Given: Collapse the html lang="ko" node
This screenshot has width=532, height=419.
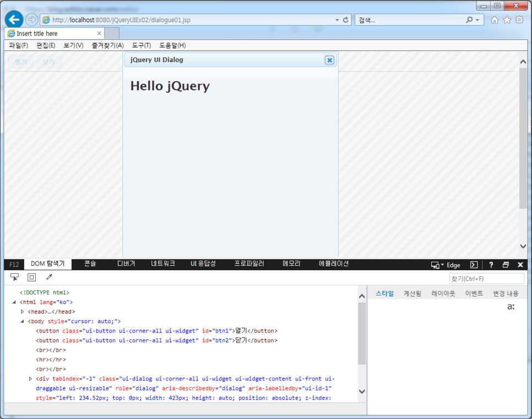Looking at the screenshot, I should point(14,302).
